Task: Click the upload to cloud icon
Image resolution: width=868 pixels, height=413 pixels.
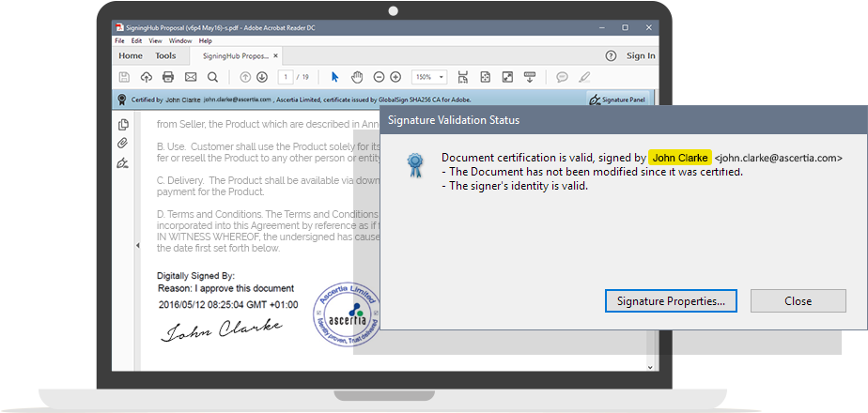Action: click(147, 77)
